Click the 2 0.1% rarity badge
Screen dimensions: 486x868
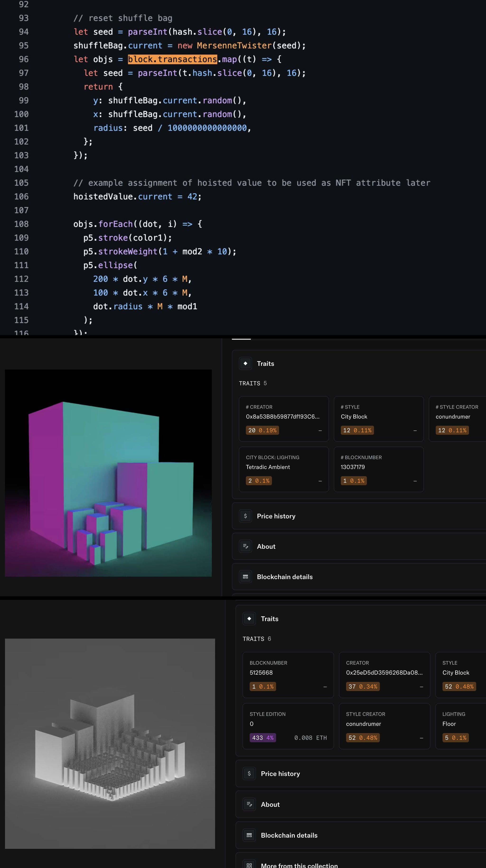click(259, 481)
